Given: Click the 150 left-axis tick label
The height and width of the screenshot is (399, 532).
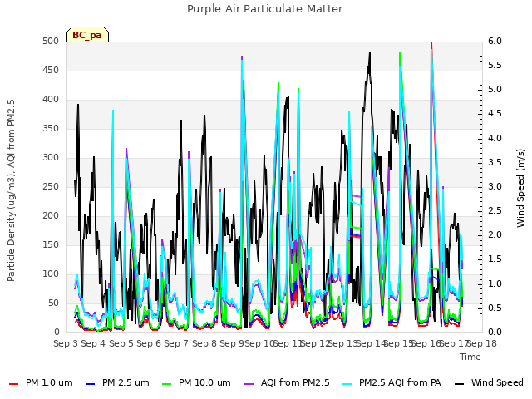Looking at the screenshot, I should (51, 245).
